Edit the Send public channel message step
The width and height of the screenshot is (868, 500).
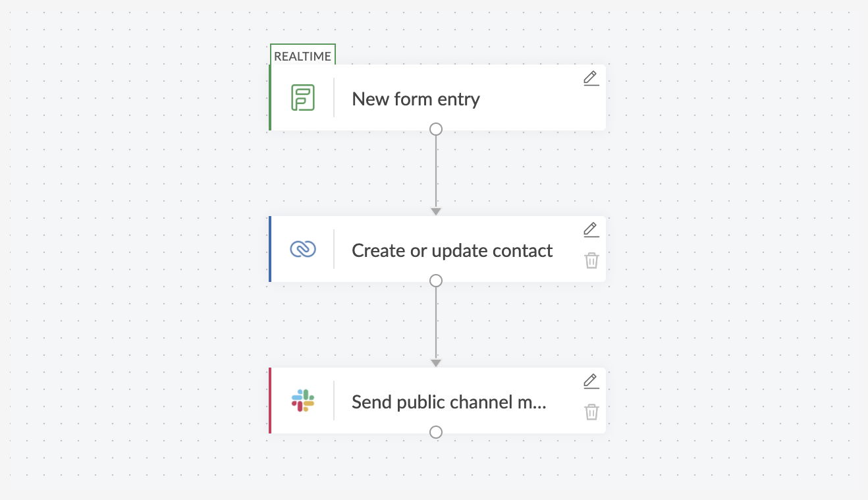591,381
